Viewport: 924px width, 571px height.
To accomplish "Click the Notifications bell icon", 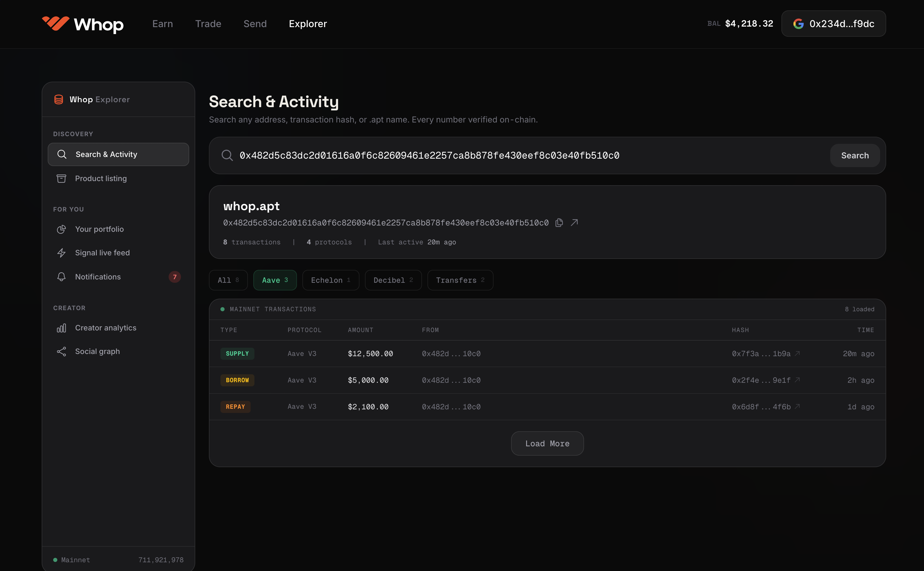I will coord(61,277).
